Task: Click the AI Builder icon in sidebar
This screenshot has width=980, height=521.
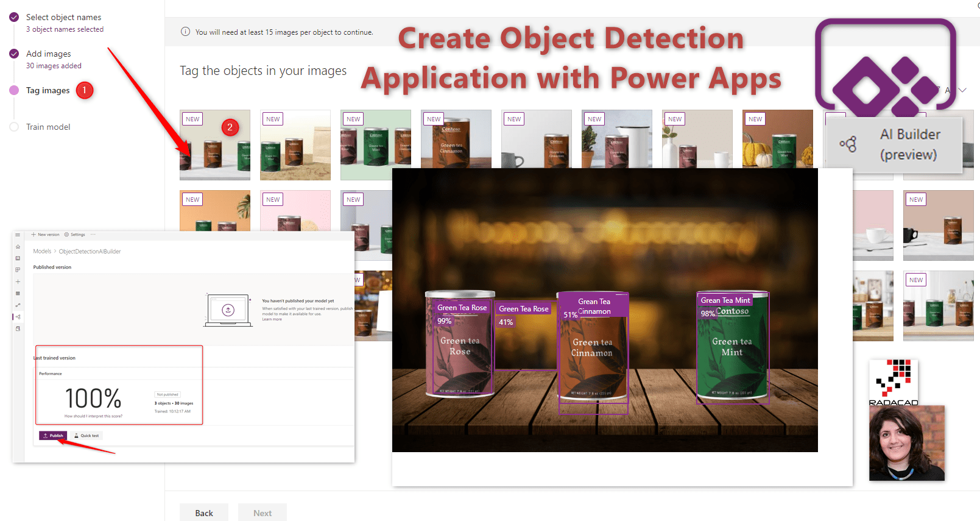Action: point(18,317)
